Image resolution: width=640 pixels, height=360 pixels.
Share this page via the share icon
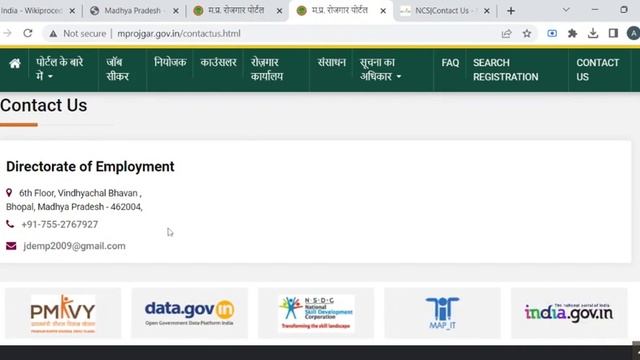tap(506, 33)
